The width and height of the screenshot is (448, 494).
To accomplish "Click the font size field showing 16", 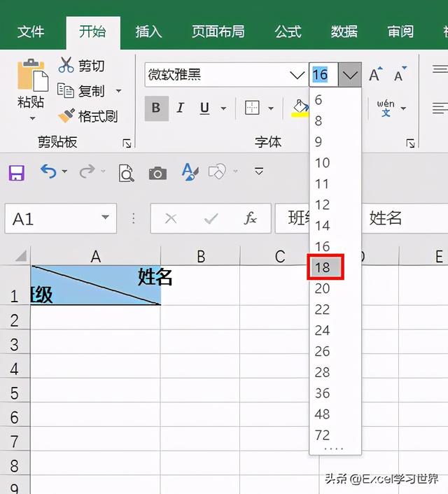I will 324,75.
